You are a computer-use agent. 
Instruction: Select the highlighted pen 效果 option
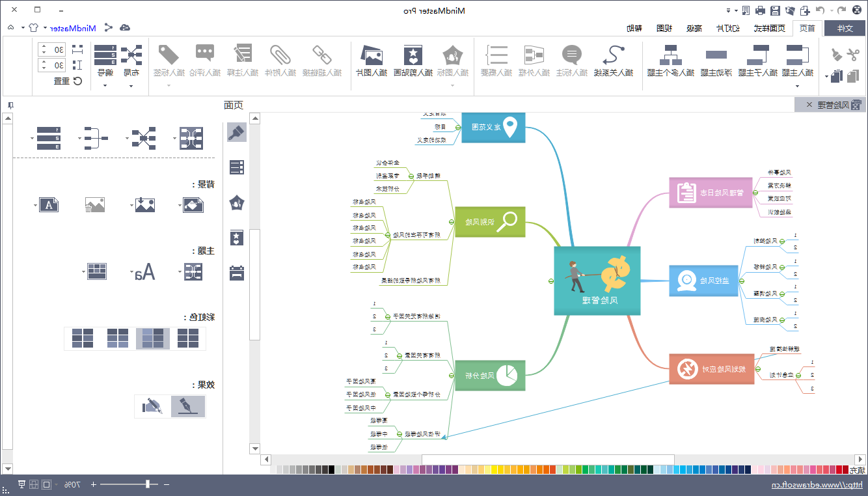pos(188,406)
